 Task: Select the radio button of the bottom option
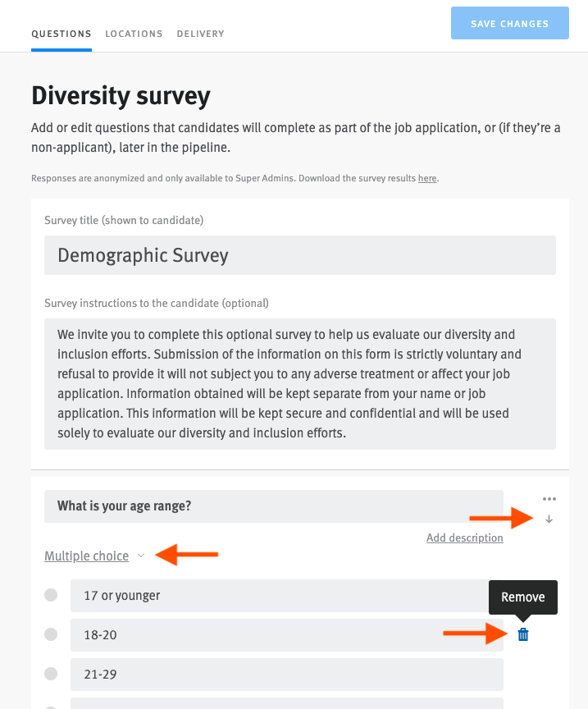click(51, 704)
